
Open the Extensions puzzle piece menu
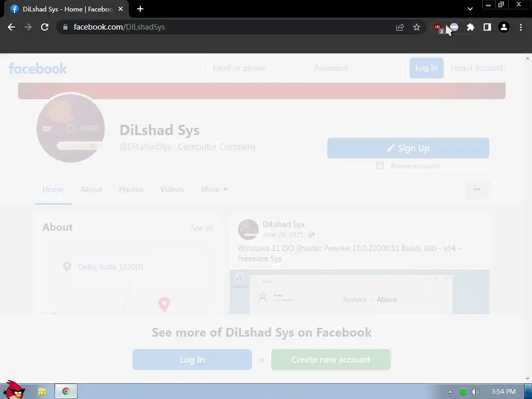tap(470, 27)
